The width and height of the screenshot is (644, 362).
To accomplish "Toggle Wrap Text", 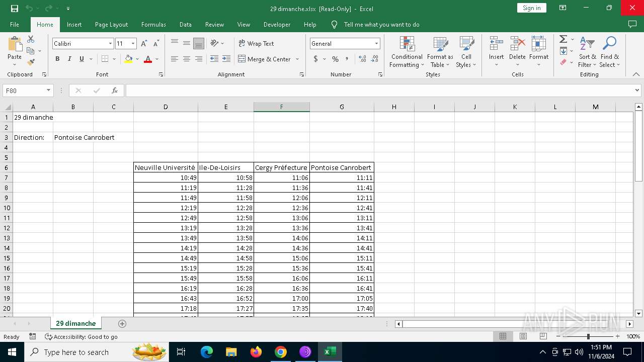I will point(256,43).
